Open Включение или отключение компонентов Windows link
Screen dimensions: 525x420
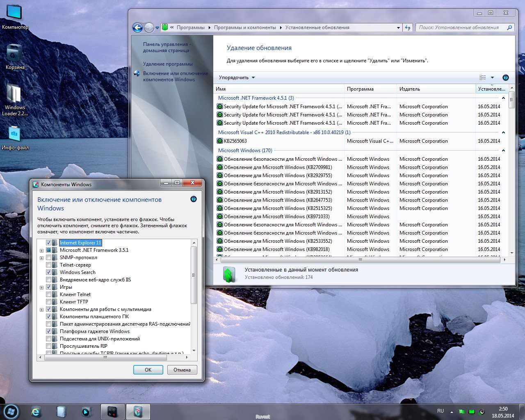tap(175, 76)
